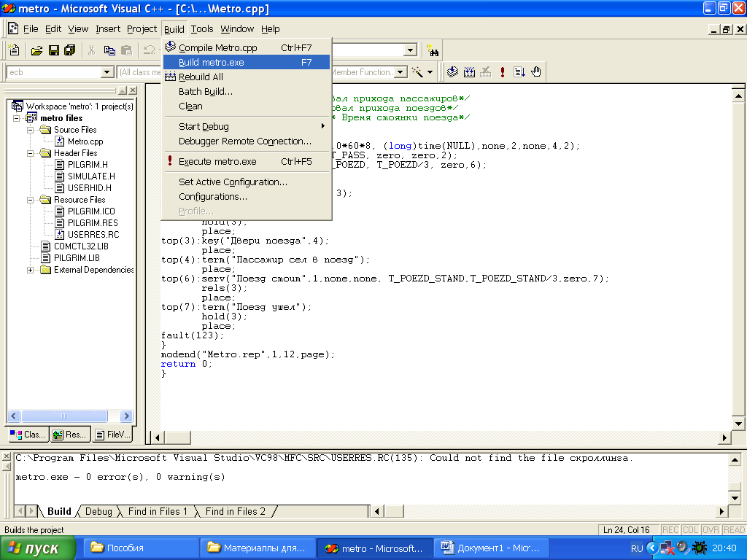Select Build metro.exe menu item
747x560 pixels.
point(247,63)
